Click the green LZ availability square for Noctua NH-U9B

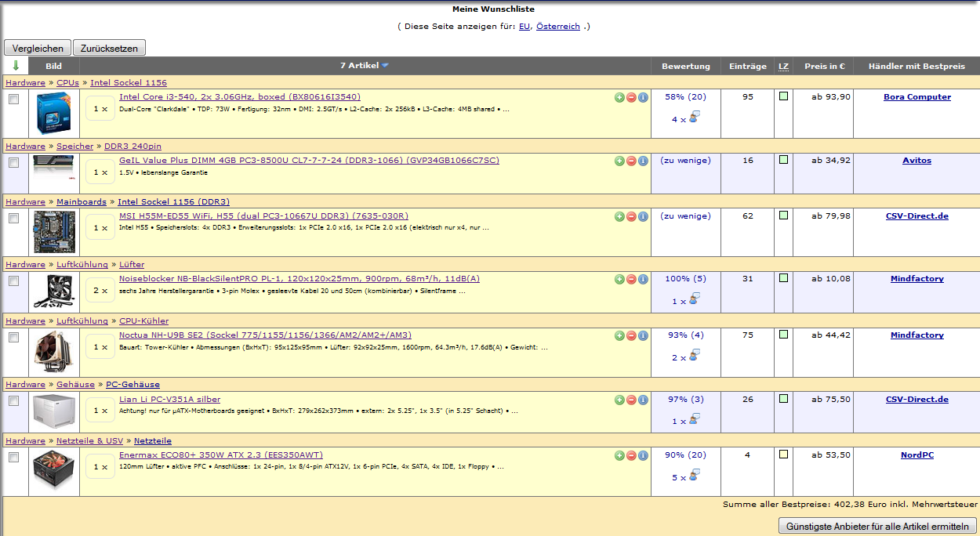tap(783, 335)
